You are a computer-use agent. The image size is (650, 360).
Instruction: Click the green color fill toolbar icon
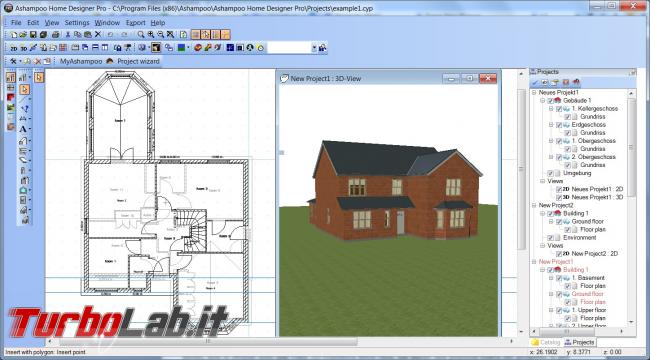point(181,48)
